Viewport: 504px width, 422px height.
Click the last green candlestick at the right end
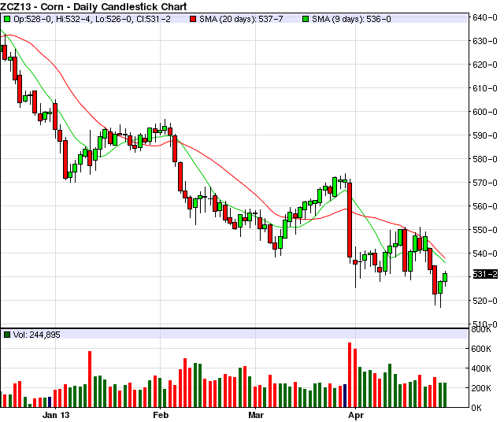point(445,277)
